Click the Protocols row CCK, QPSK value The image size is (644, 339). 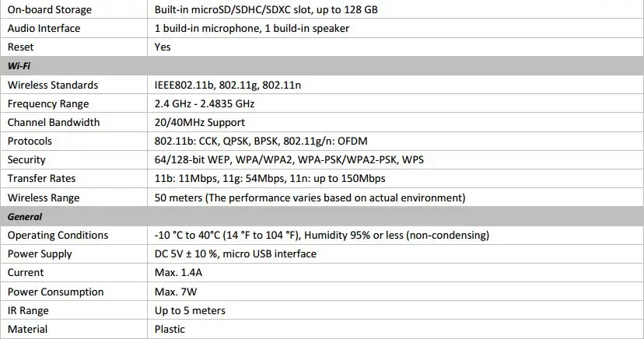pyautogui.click(x=261, y=142)
